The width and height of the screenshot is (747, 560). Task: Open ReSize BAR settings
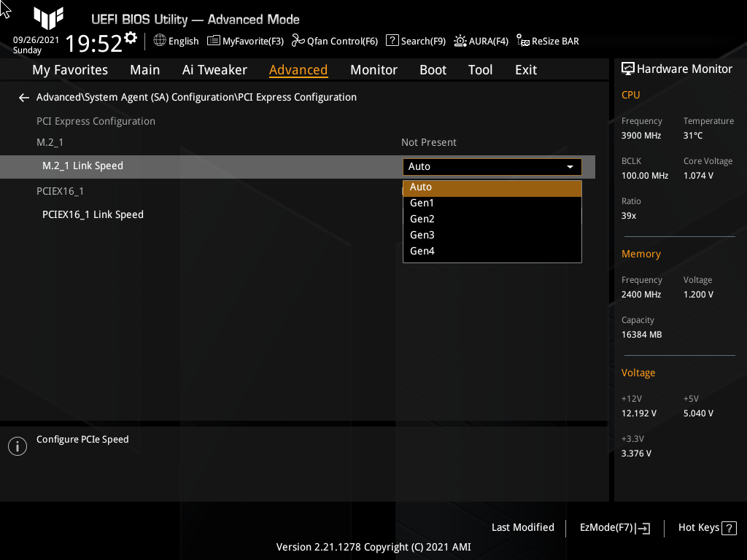[547, 41]
